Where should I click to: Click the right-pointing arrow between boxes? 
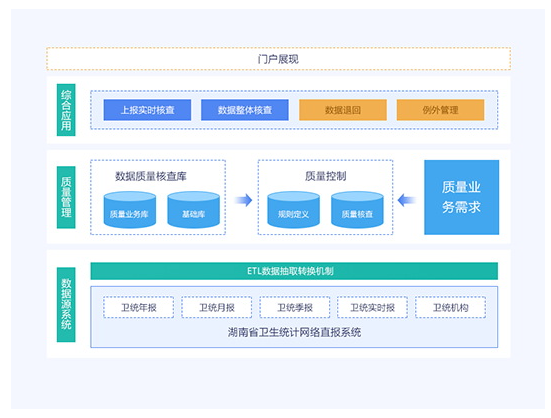244,200
